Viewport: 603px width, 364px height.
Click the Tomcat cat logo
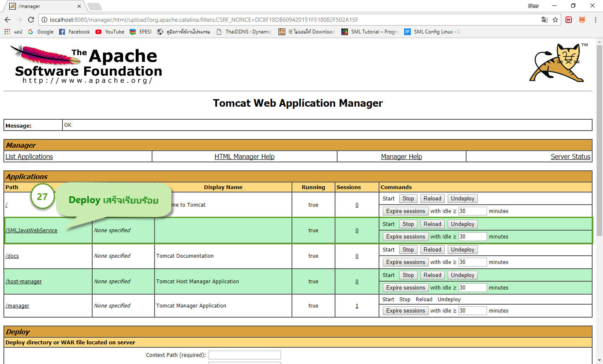click(558, 63)
